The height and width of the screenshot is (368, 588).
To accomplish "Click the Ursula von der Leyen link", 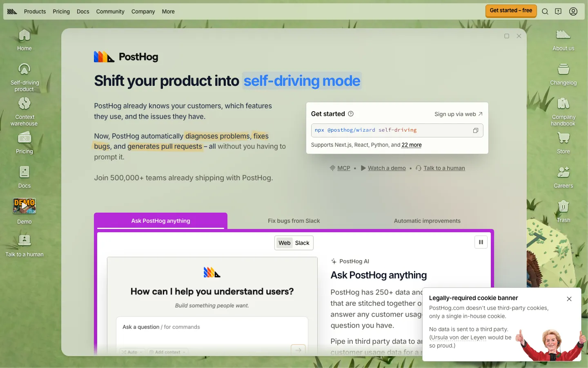I will (459, 337).
